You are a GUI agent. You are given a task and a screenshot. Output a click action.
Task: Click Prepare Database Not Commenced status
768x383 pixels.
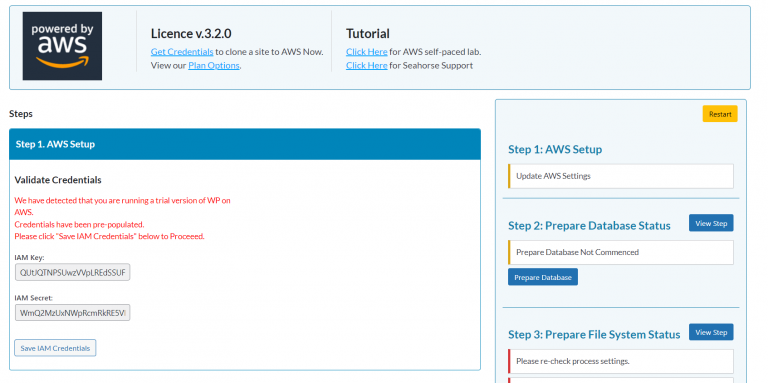coord(621,252)
